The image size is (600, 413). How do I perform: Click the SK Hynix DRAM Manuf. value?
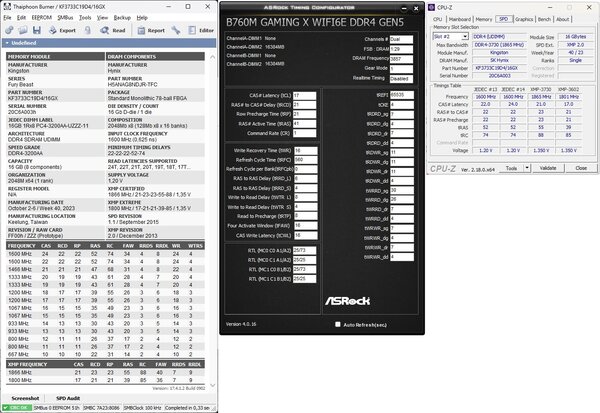tap(499, 60)
